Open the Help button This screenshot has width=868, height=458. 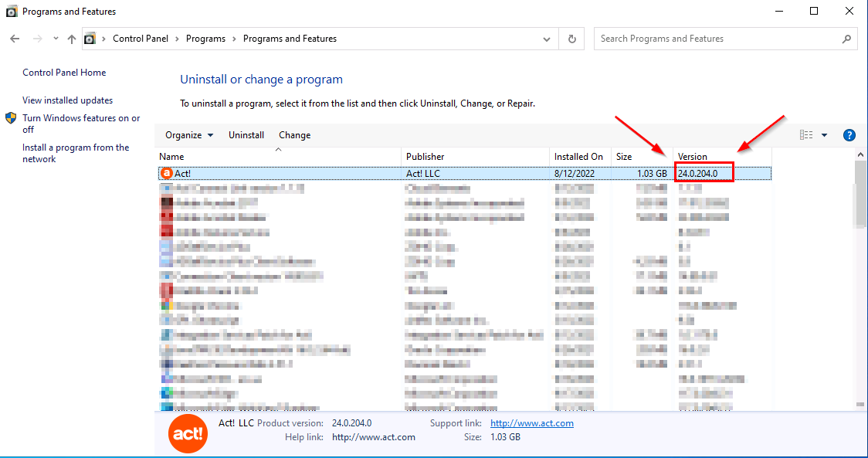(x=849, y=135)
